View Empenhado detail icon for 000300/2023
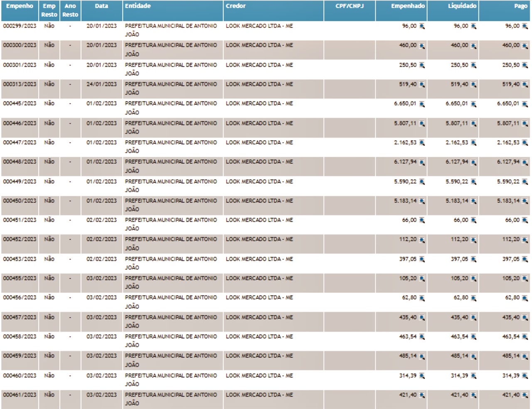Image resolution: width=532 pixels, height=409 pixels. (422, 46)
